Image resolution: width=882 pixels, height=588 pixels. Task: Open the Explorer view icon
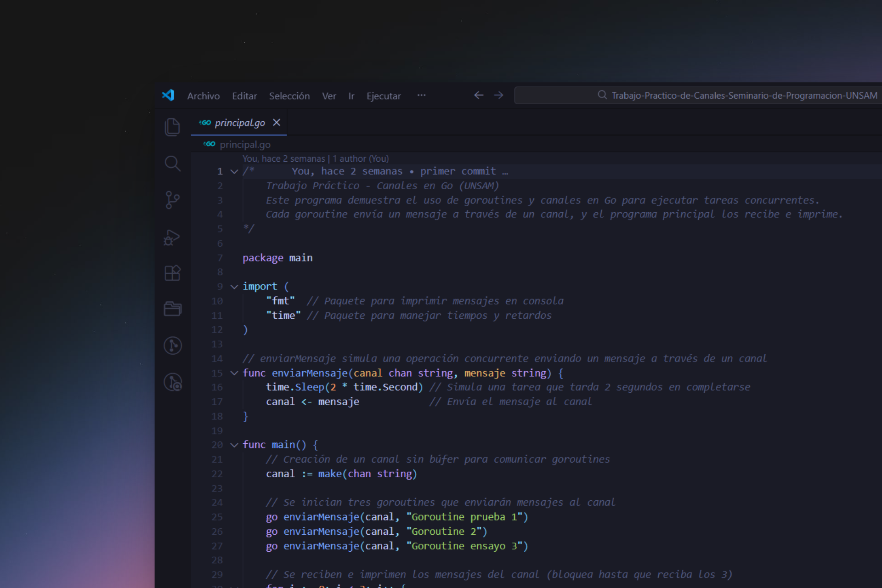[172, 127]
